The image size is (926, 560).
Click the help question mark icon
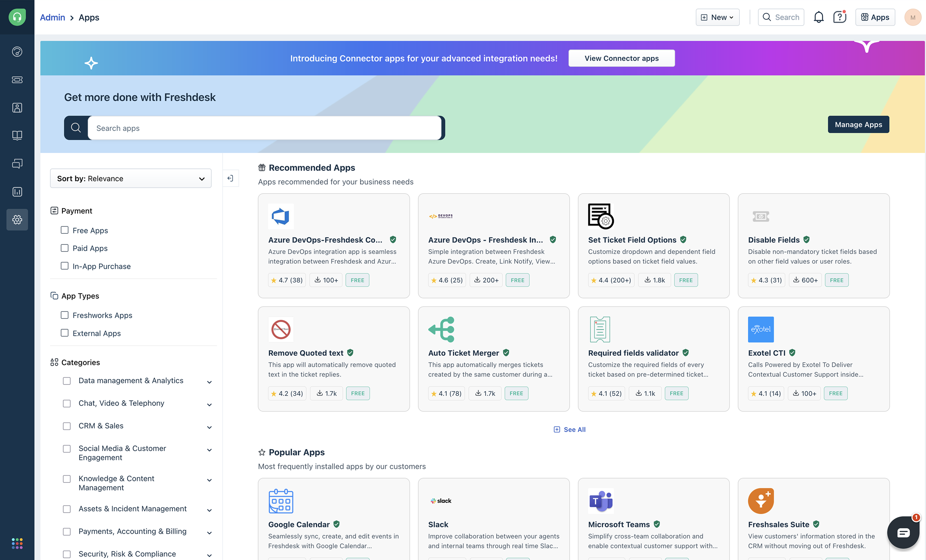839,17
